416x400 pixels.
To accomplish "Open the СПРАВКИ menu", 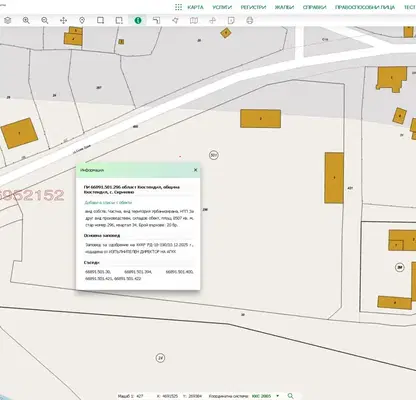I will coord(315,7).
